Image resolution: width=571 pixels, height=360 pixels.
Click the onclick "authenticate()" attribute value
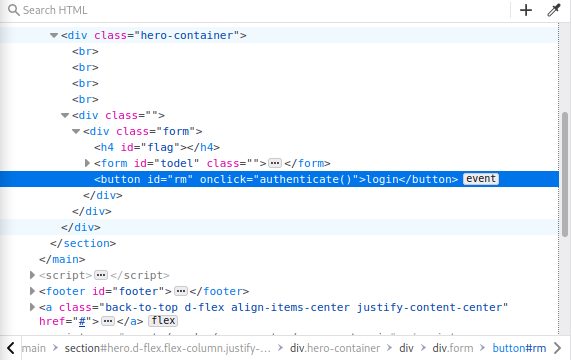[x=305, y=179]
